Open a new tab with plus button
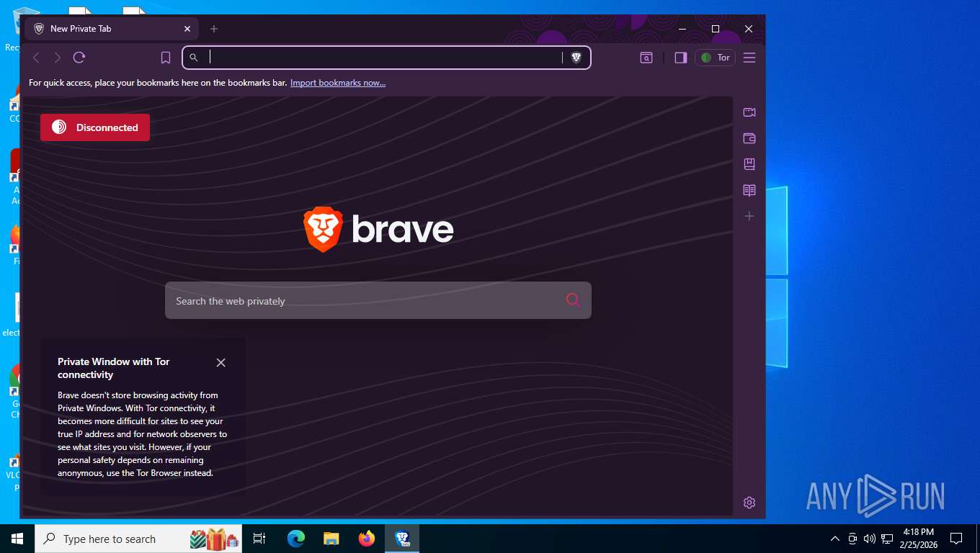The height and width of the screenshot is (553, 980). click(214, 29)
